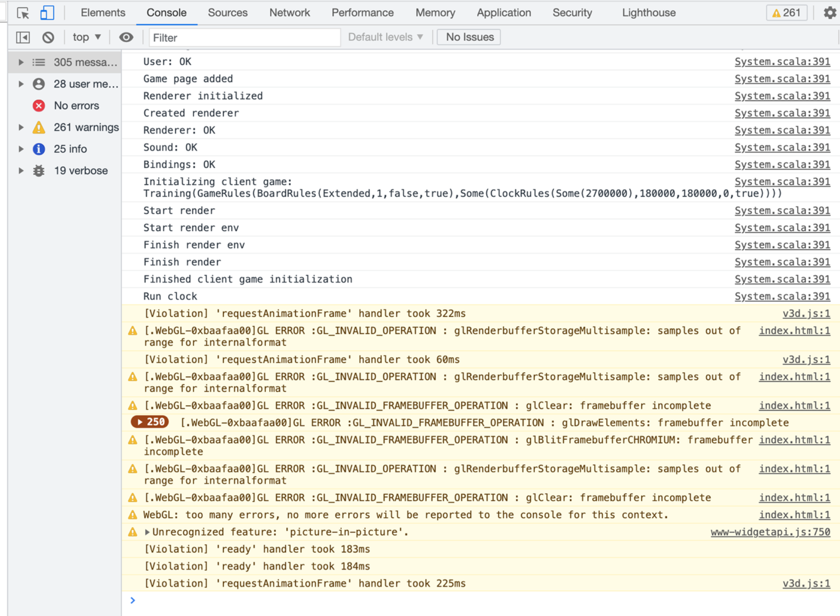Open v3d.js:1 link for 60ms violation
Image resolution: width=840 pixels, height=616 pixels.
[806, 359]
